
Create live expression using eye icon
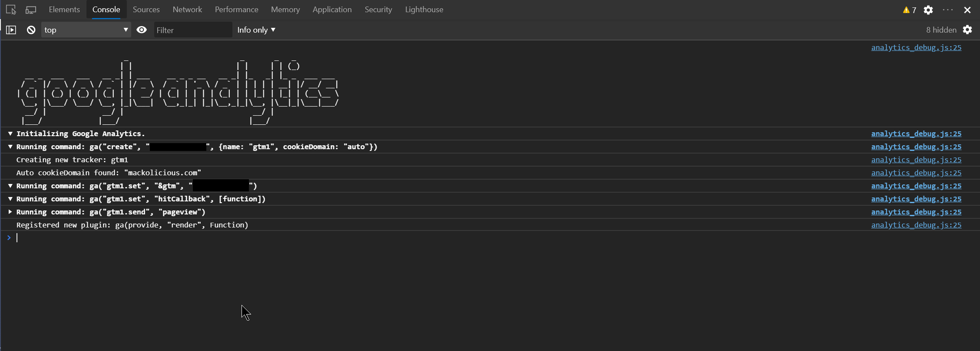142,30
